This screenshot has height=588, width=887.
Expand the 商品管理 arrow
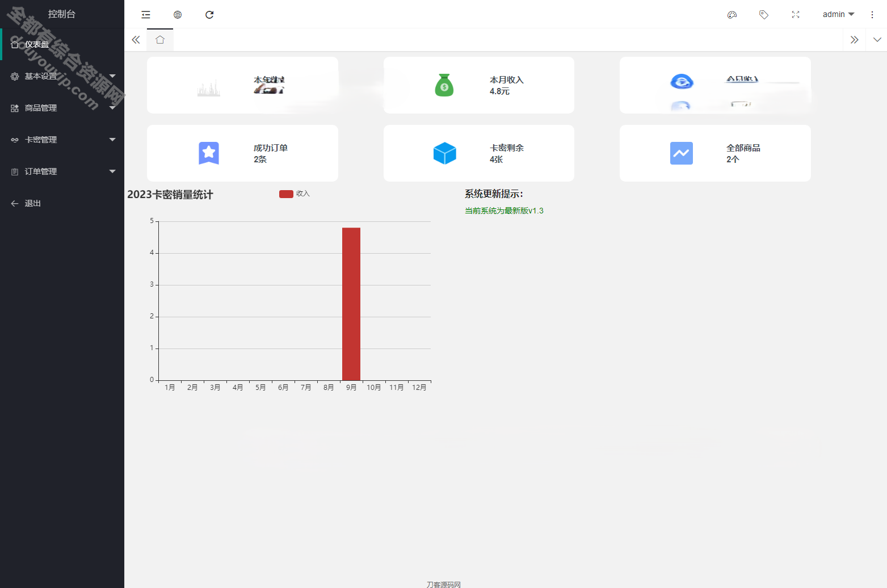pos(112,108)
